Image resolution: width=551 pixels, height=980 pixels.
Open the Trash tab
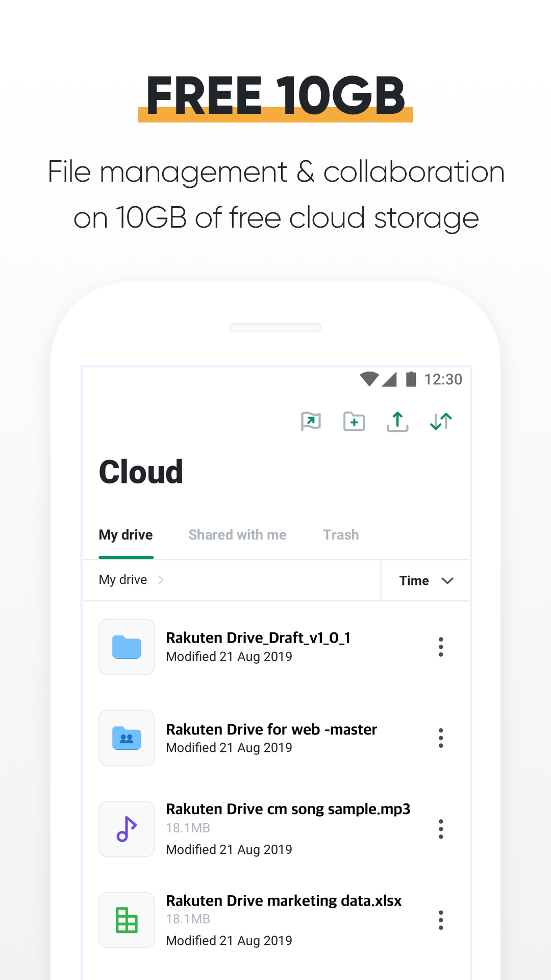pos(341,535)
